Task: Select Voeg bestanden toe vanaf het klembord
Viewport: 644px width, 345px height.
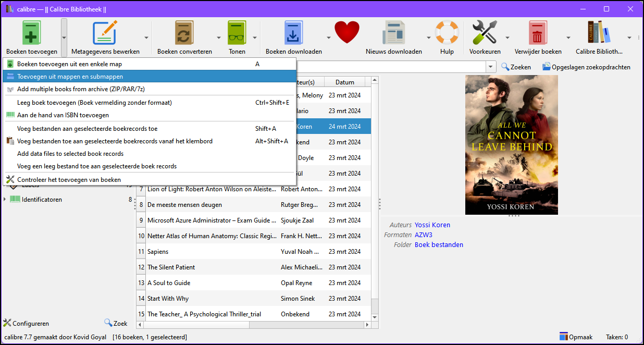Action: (150, 141)
